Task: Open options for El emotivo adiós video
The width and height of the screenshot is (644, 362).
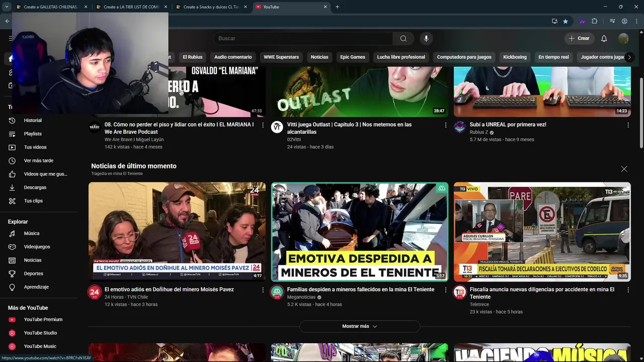Action: 263,290
